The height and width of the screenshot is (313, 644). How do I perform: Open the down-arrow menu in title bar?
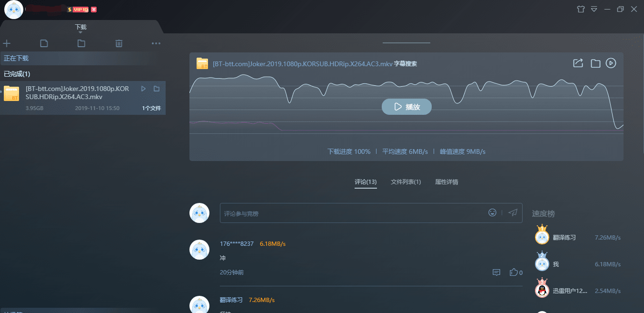point(594,9)
